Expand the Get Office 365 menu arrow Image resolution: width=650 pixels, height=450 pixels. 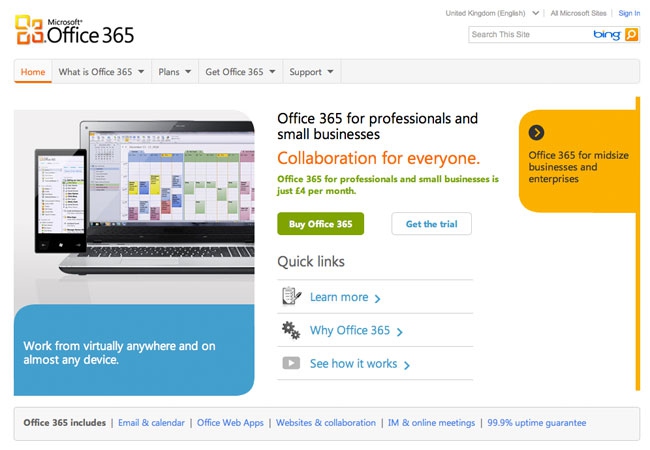(x=272, y=72)
